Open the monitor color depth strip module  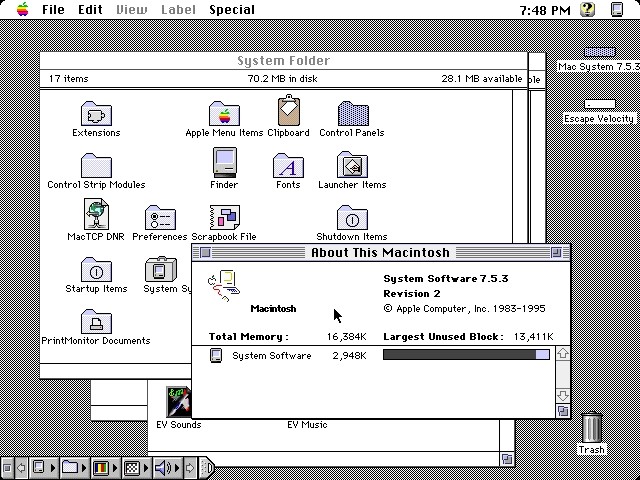click(100, 467)
